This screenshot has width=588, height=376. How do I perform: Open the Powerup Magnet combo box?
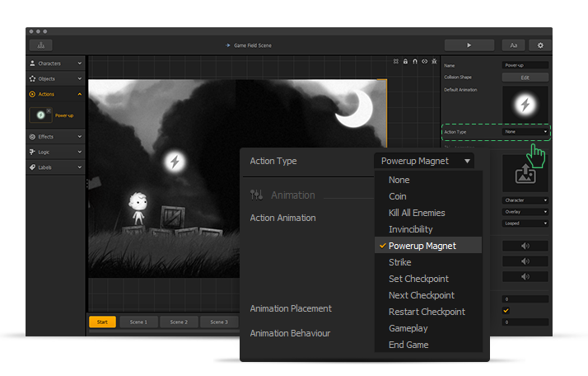[x=424, y=161]
